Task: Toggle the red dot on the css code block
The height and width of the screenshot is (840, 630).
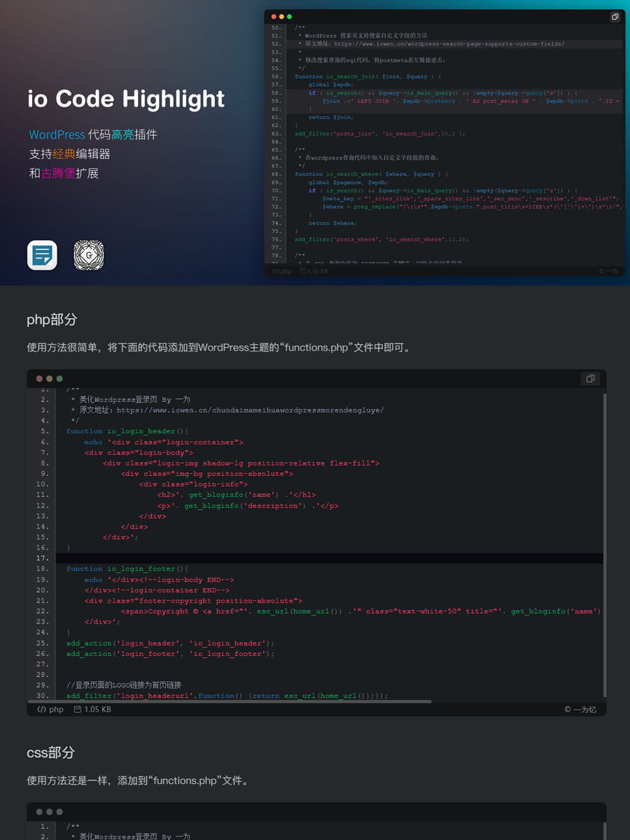Action: pyautogui.click(x=38, y=812)
